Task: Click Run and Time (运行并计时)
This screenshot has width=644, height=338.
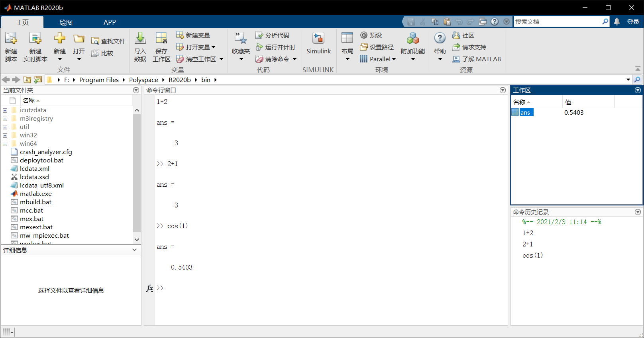Action: click(275, 47)
